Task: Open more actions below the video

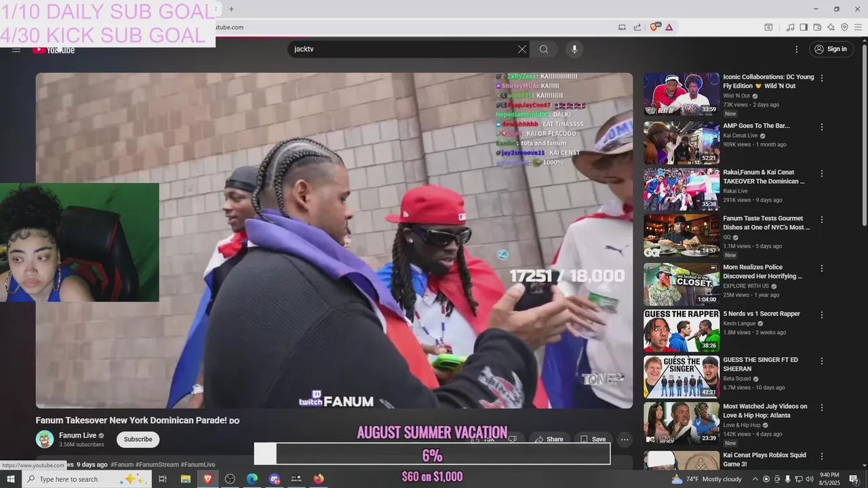Action: (625, 439)
